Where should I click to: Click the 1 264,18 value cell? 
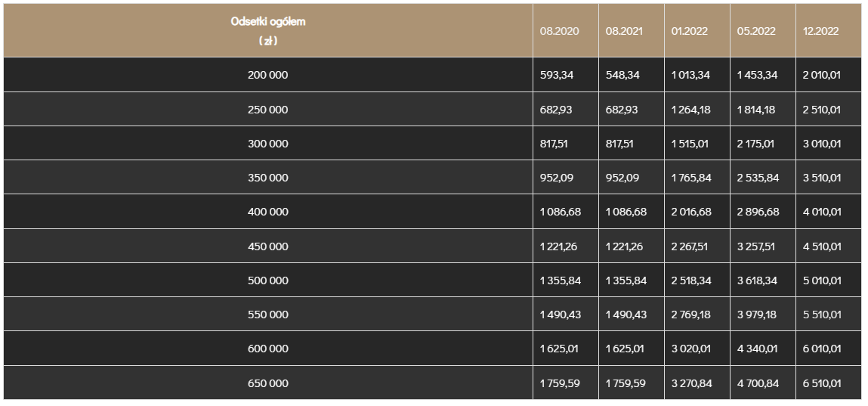click(x=690, y=110)
